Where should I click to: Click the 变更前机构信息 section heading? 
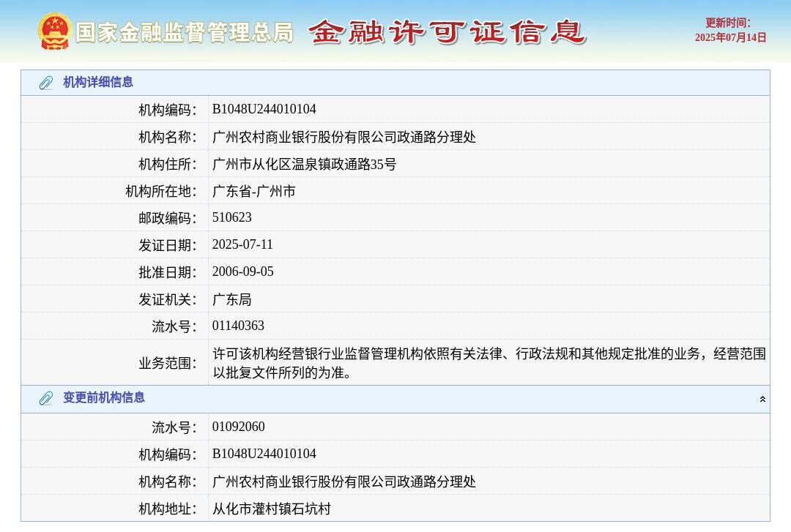pyautogui.click(x=104, y=398)
